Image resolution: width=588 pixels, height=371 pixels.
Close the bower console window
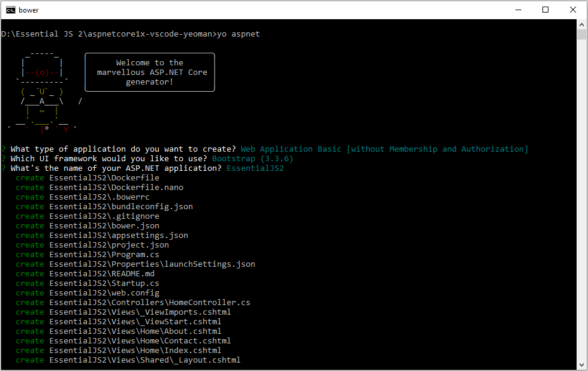(572, 10)
